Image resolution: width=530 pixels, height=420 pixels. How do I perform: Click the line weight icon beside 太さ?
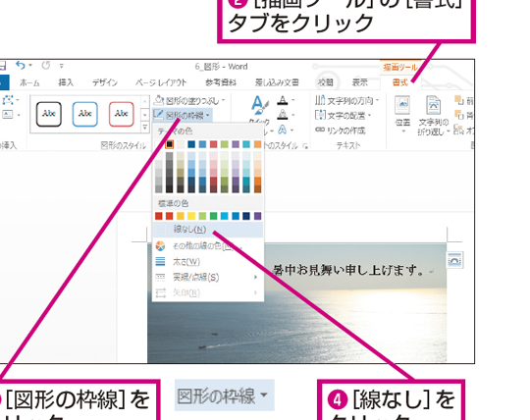click(160, 262)
